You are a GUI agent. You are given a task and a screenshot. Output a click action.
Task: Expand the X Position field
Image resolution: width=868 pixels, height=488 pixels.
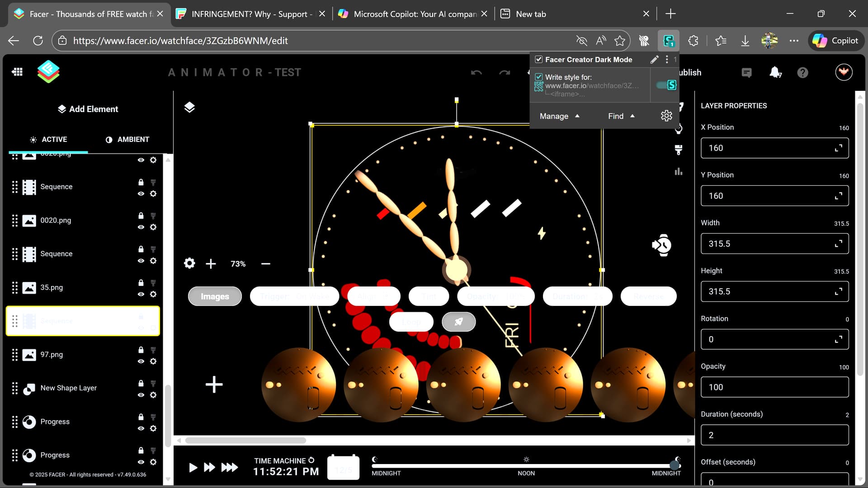click(x=838, y=148)
